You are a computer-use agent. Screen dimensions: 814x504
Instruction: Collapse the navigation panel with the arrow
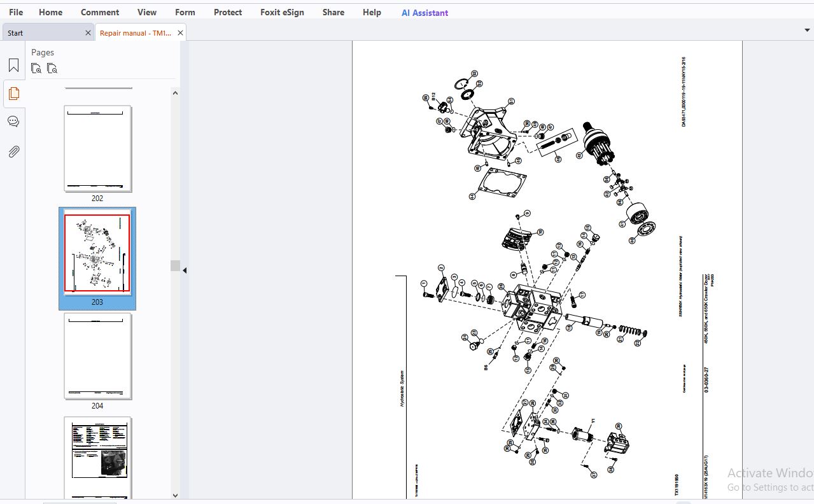pos(185,270)
